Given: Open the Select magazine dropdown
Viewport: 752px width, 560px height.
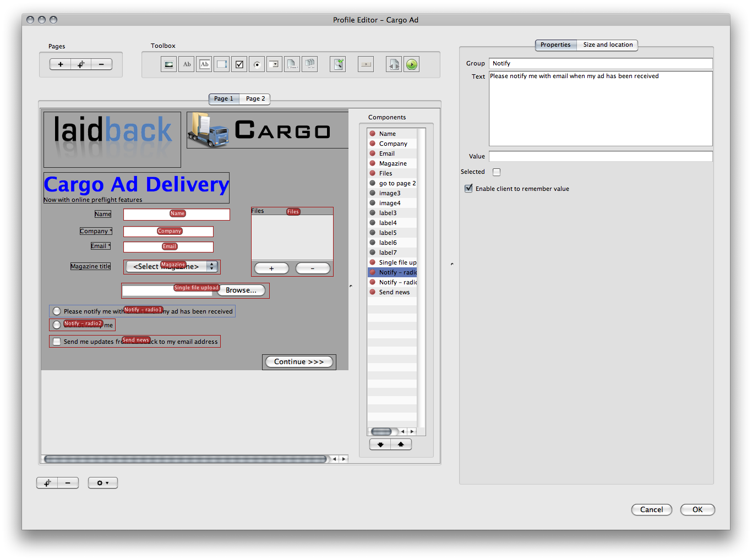Looking at the screenshot, I should [172, 267].
